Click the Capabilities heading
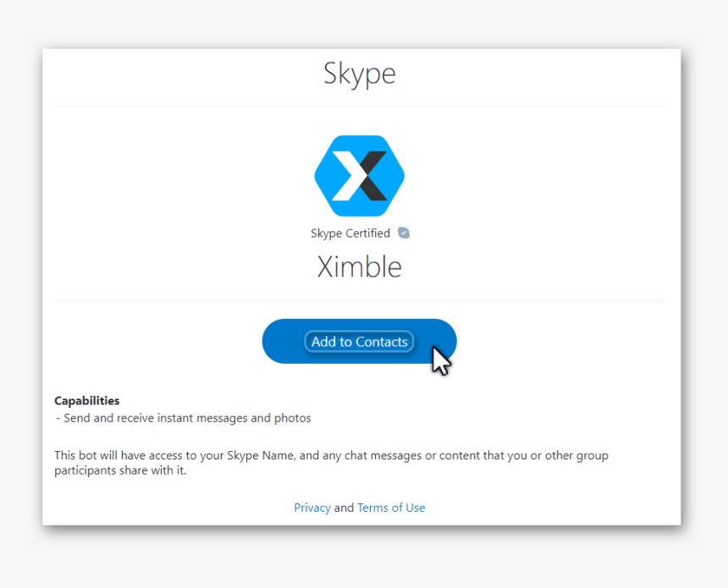728x588 pixels. click(87, 400)
